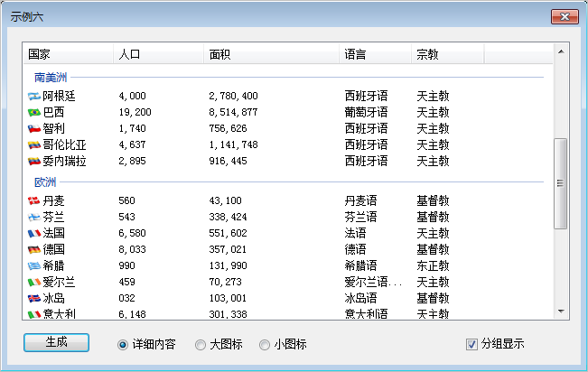Switch to 大图标 view mode

point(200,344)
